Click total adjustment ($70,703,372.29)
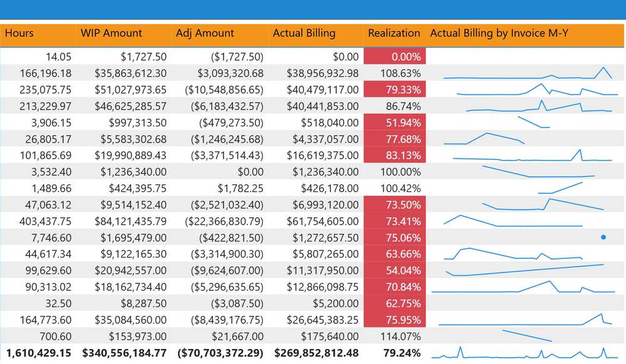The height and width of the screenshot is (364, 626). click(220, 353)
